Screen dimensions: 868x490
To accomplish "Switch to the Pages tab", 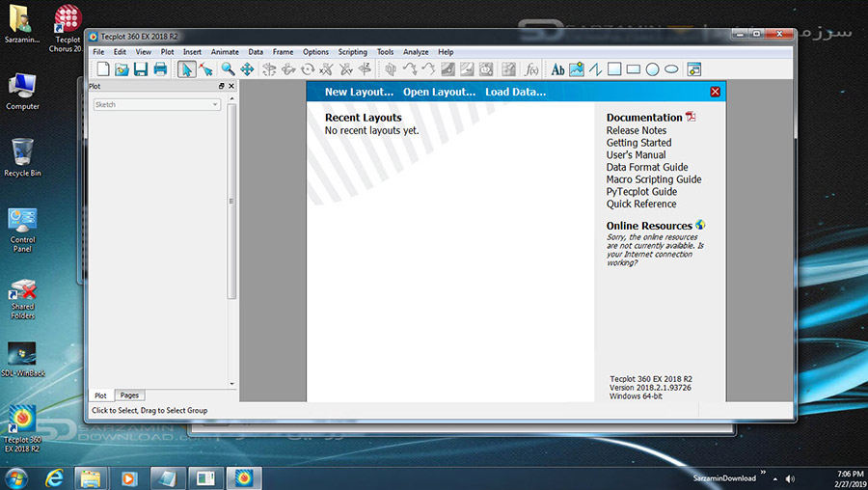I will click(129, 395).
